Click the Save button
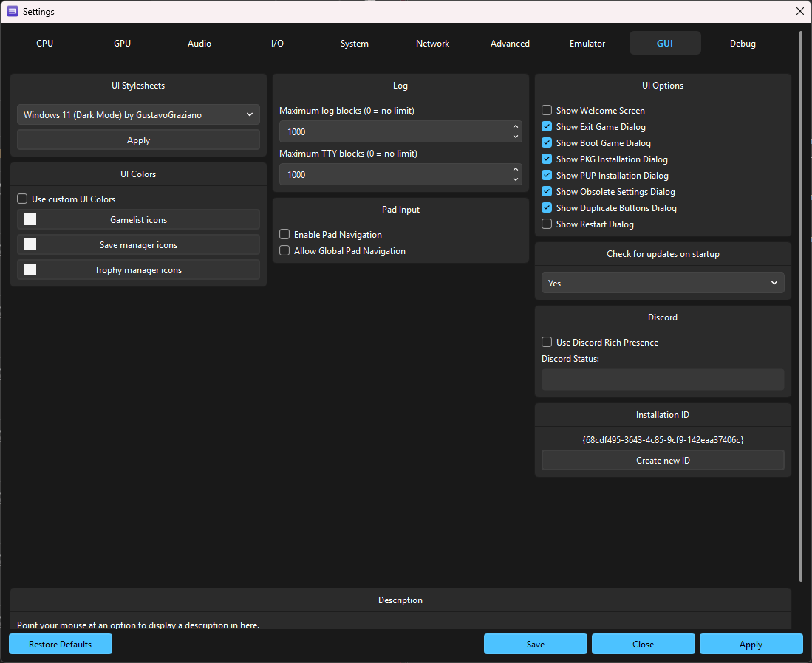The height and width of the screenshot is (663, 812). pos(536,644)
